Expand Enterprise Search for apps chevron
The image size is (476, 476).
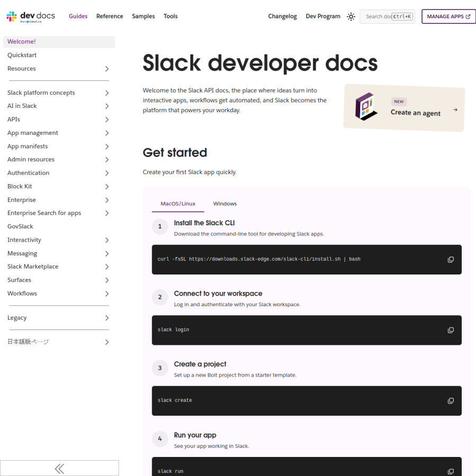[x=107, y=214]
